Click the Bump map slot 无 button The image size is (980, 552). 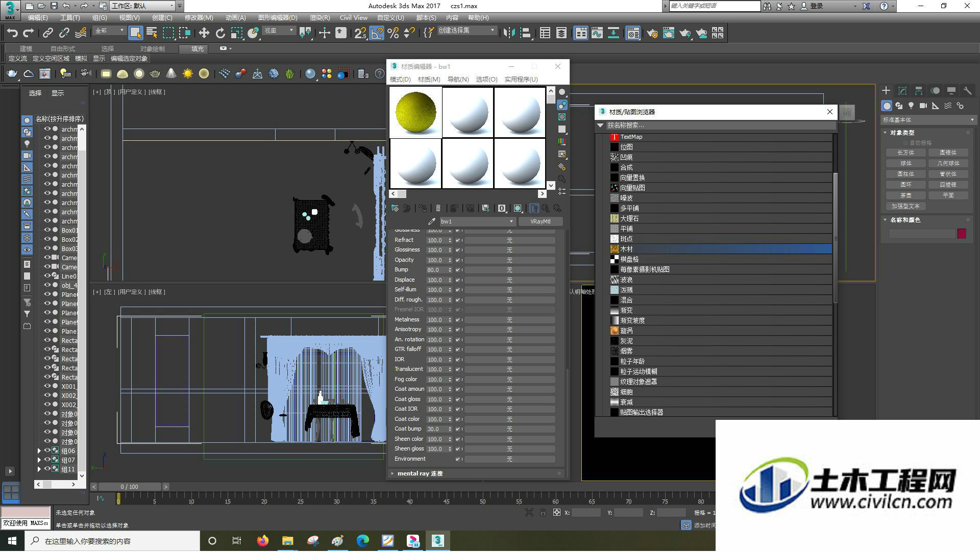point(509,270)
